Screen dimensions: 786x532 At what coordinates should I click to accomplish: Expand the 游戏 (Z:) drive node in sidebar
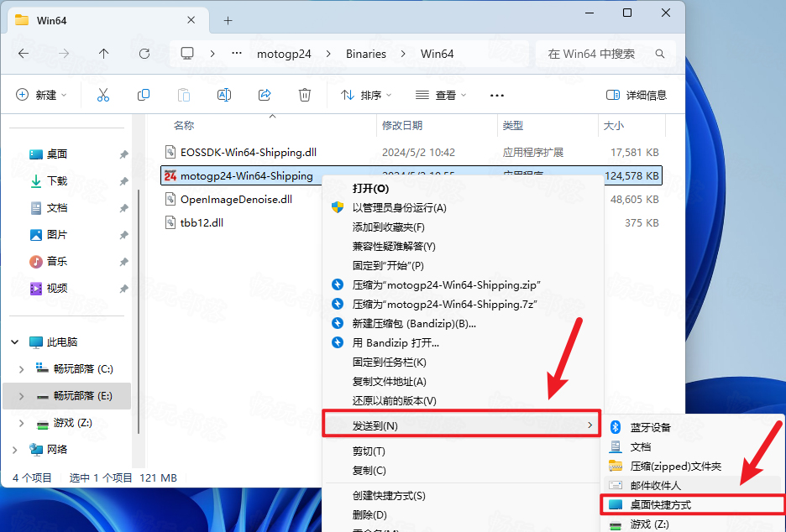pos(21,423)
